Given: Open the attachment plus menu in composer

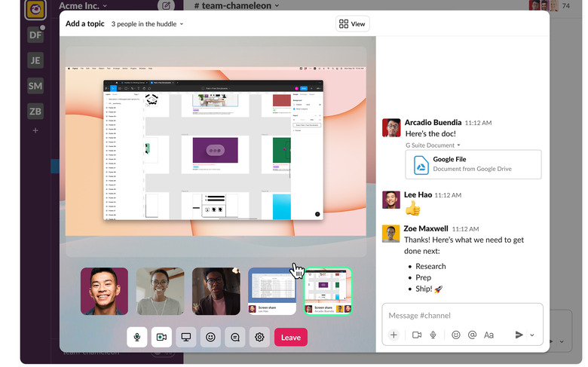Looking at the screenshot, I should tap(394, 335).
